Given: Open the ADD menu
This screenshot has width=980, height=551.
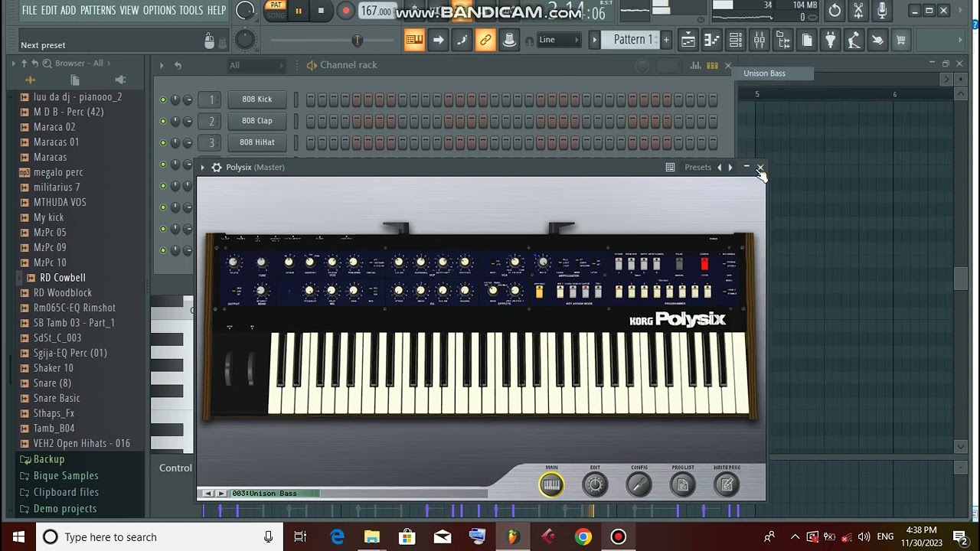Looking at the screenshot, I should (69, 10).
